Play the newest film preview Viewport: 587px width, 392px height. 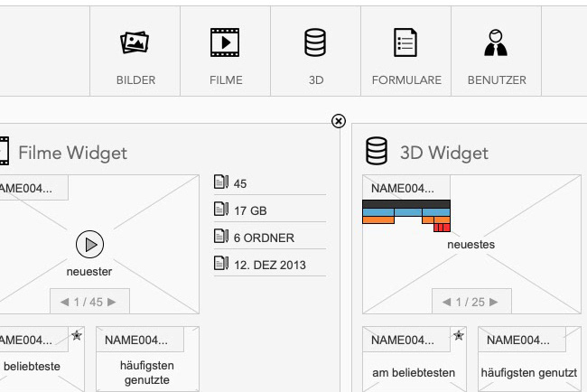[x=89, y=243]
